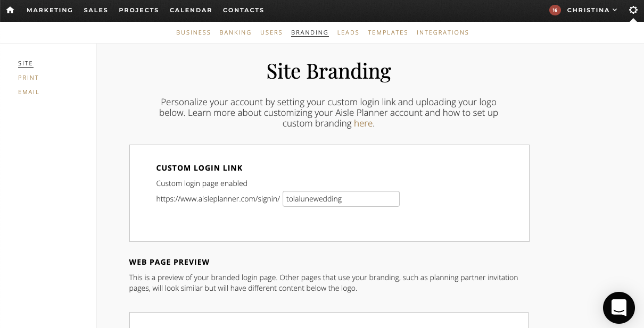Open the LEADS settings tab
The height and width of the screenshot is (328, 644).
click(x=348, y=32)
